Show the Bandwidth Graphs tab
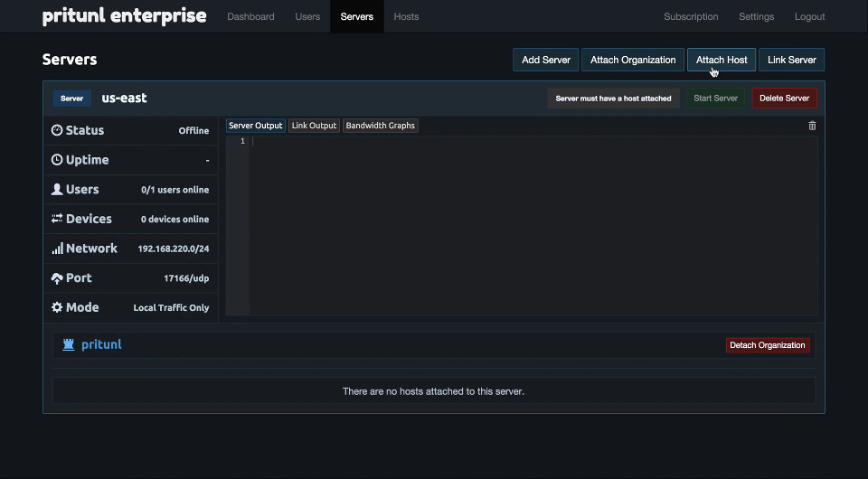The width and height of the screenshot is (868, 479). click(380, 126)
